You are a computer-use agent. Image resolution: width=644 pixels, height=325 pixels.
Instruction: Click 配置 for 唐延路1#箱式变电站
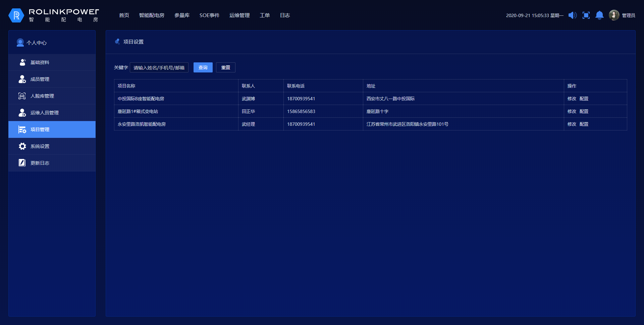[584, 111]
